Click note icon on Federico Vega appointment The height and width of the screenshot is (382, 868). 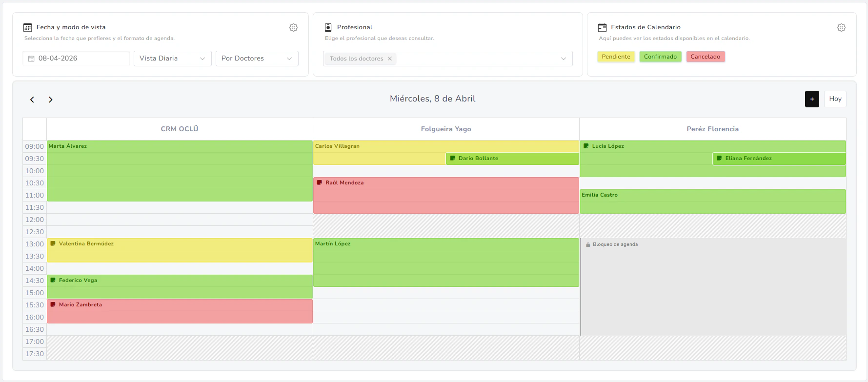click(x=53, y=280)
